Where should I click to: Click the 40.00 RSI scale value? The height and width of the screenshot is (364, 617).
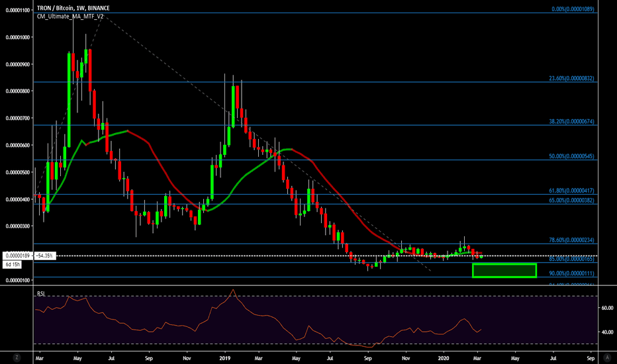tap(607, 332)
